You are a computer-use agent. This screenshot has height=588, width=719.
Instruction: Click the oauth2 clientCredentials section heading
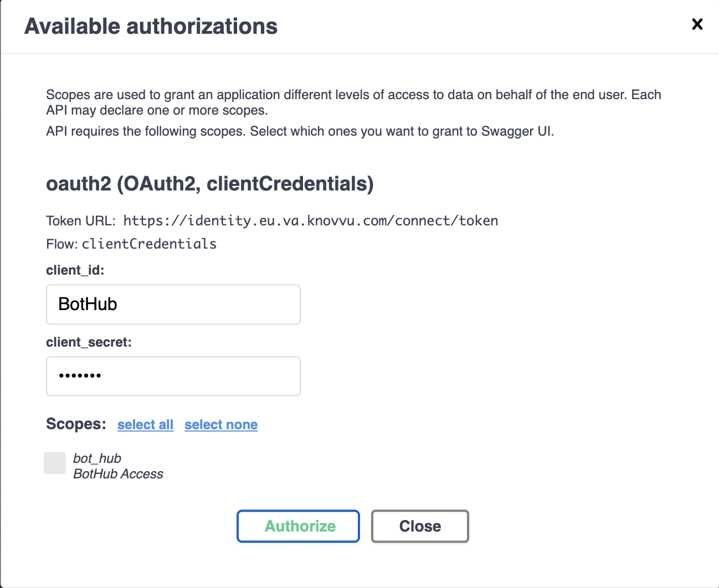(x=209, y=184)
